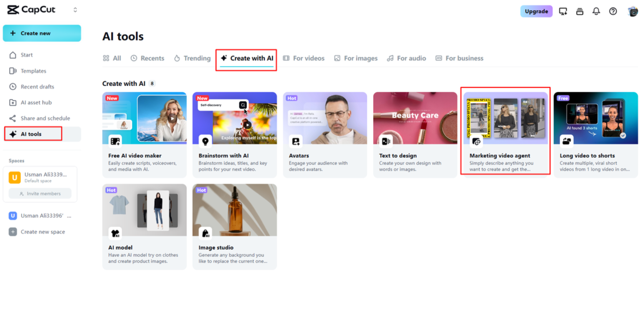This screenshot has width=644, height=316.
Task: Open the layers stack icon in header
Action: point(580,11)
